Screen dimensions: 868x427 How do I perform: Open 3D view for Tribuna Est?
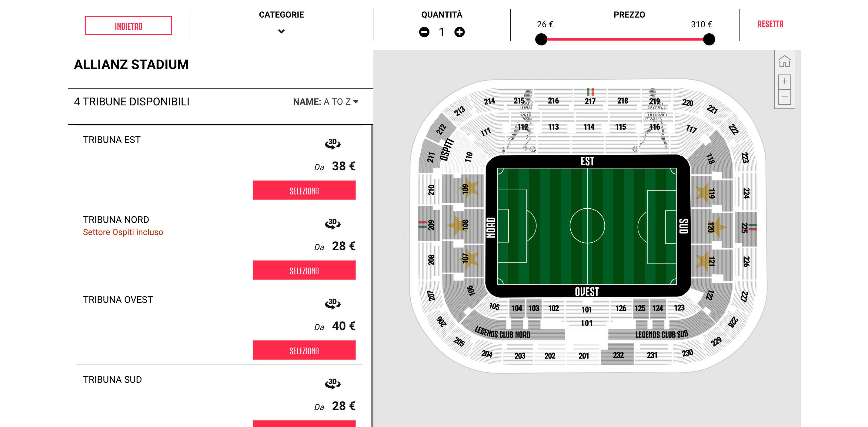point(332,144)
